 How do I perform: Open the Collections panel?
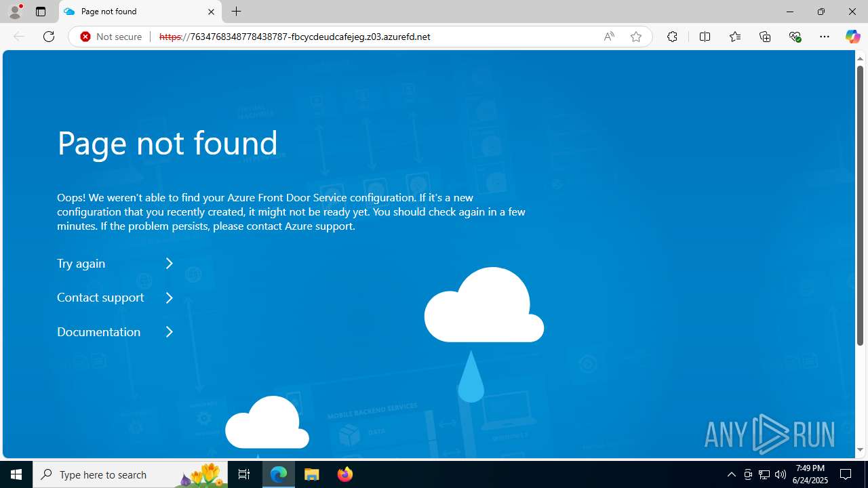pos(765,37)
